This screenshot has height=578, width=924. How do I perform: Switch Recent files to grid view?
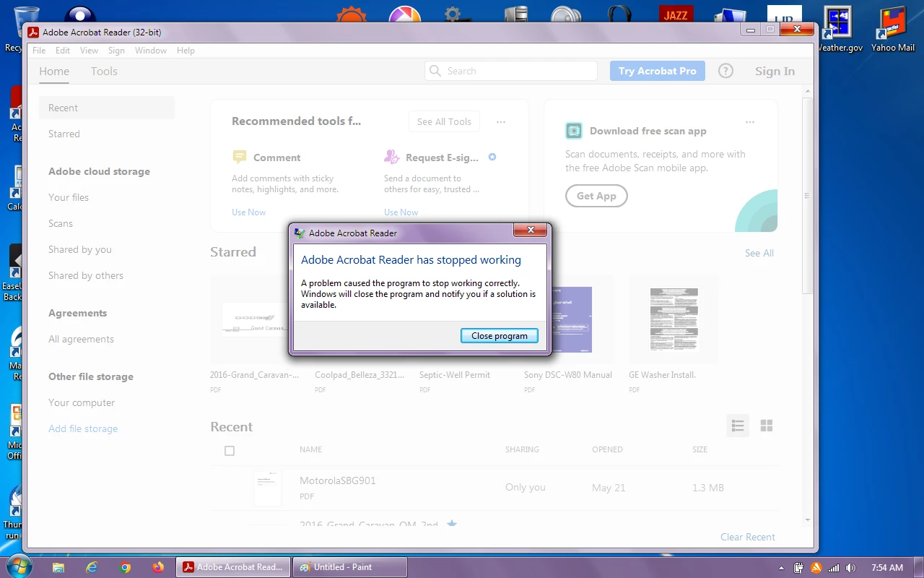coord(767,426)
